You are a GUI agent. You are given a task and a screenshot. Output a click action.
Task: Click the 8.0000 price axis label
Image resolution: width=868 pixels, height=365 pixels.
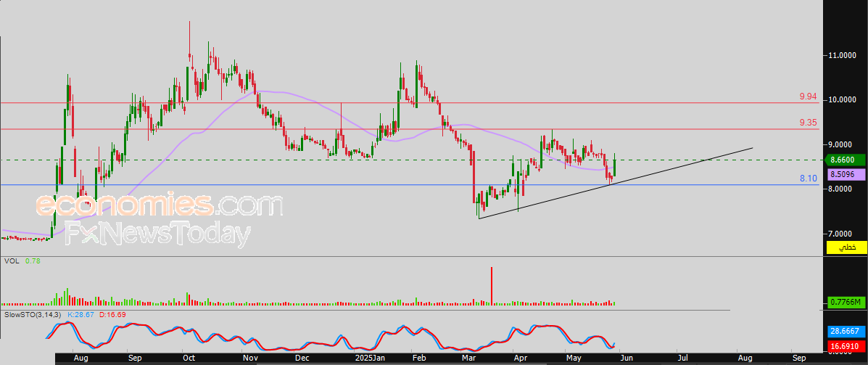(841, 189)
